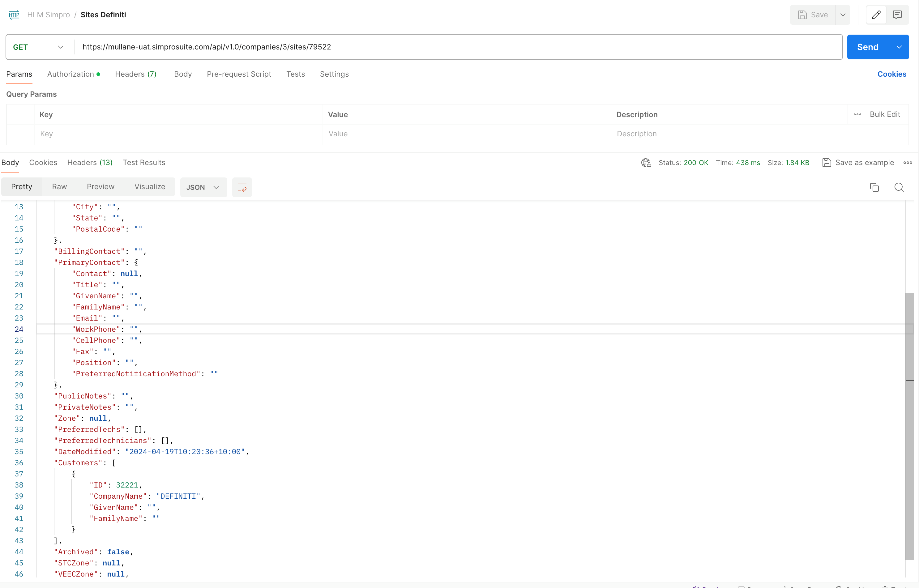Open the GET method dropdown

[x=38, y=47]
